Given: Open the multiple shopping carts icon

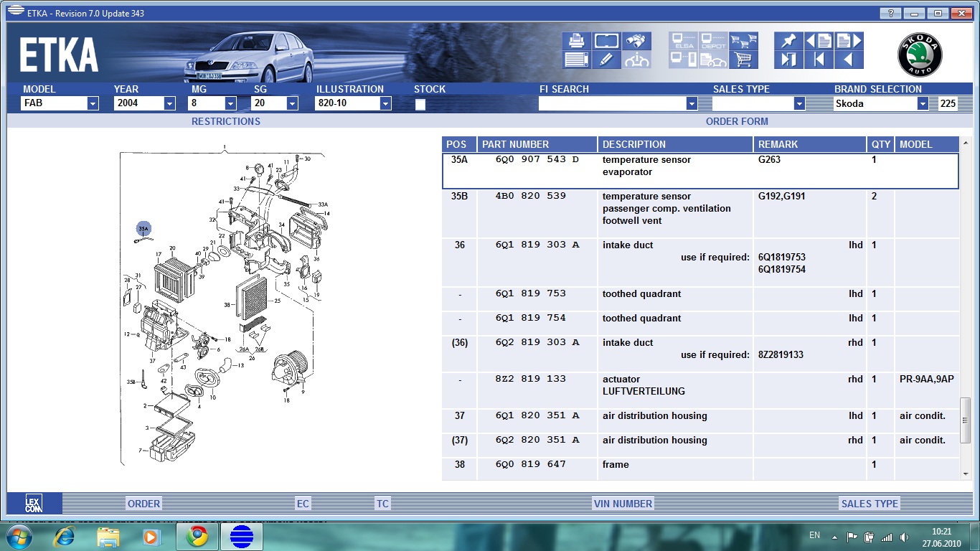Looking at the screenshot, I should [x=744, y=41].
